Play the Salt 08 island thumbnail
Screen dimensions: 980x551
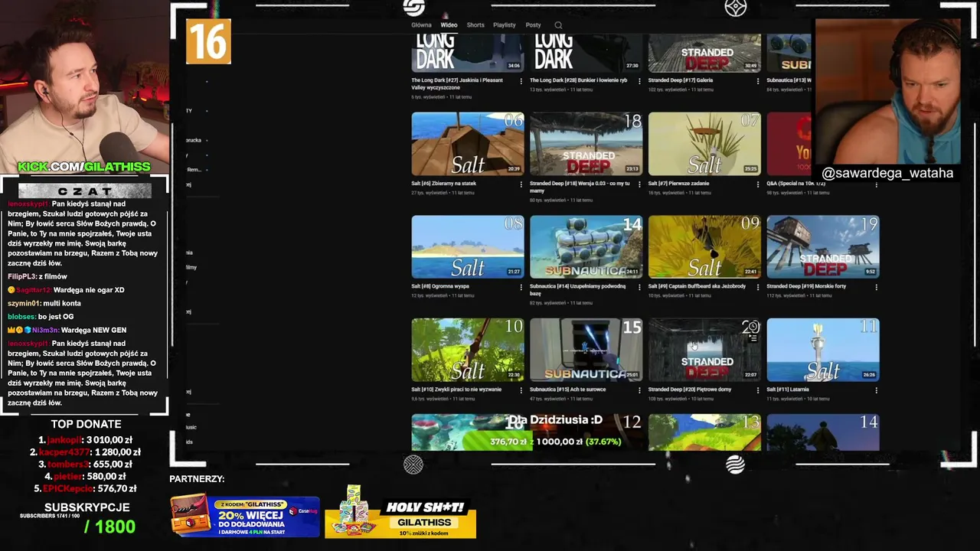[468, 247]
